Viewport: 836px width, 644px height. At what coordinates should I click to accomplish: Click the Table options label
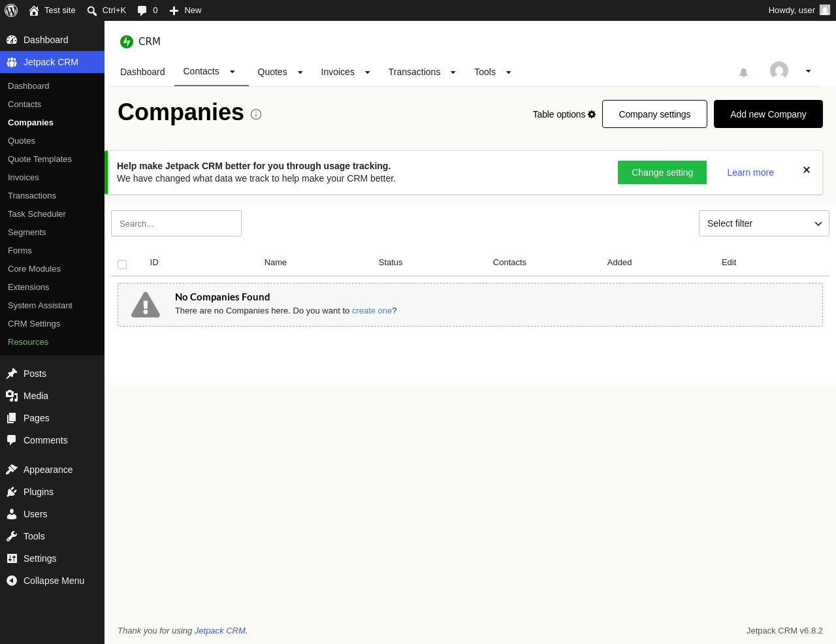pyautogui.click(x=559, y=114)
